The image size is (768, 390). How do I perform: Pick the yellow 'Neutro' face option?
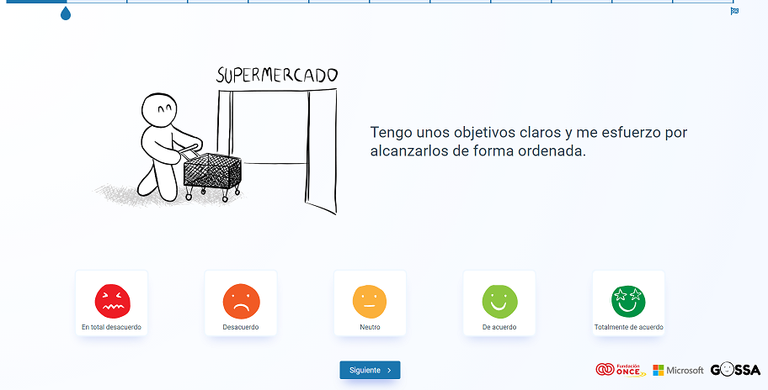(370, 303)
